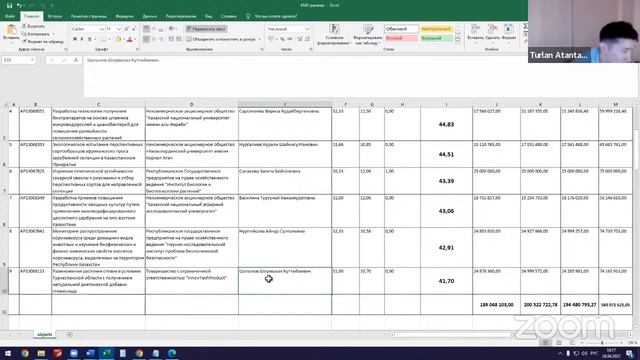Copy selection with Копировать
The image size is (640, 360).
tap(36, 34)
